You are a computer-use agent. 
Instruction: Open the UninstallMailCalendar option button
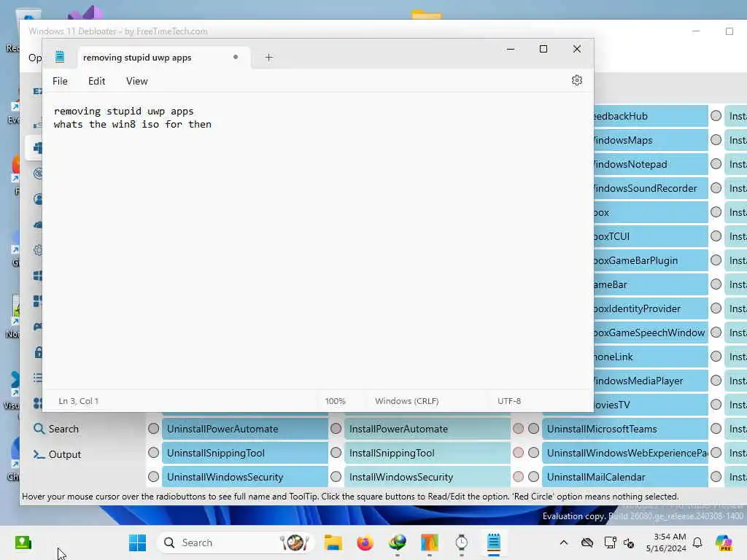[x=625, y=477]
